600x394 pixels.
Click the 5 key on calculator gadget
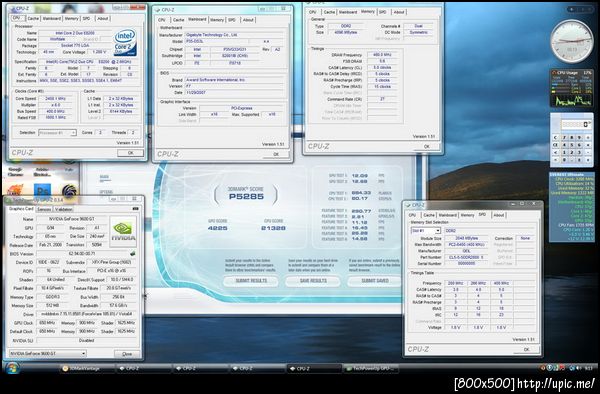(x=572, y=145)
